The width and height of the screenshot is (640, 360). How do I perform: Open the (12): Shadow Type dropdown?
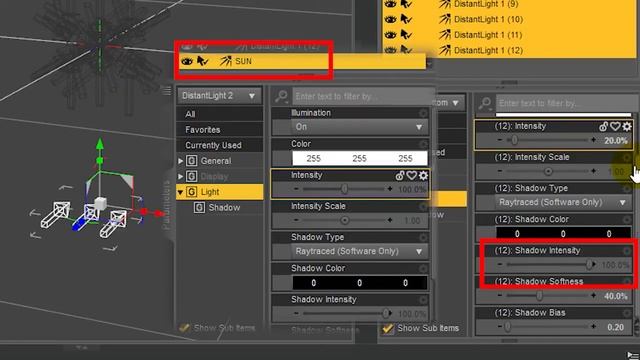point(563,202)
